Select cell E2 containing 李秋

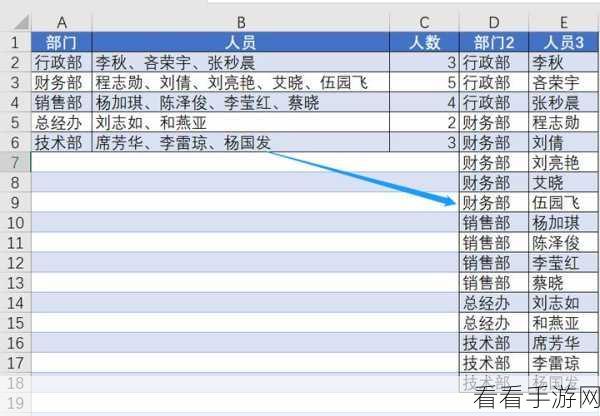pos(564,62)
